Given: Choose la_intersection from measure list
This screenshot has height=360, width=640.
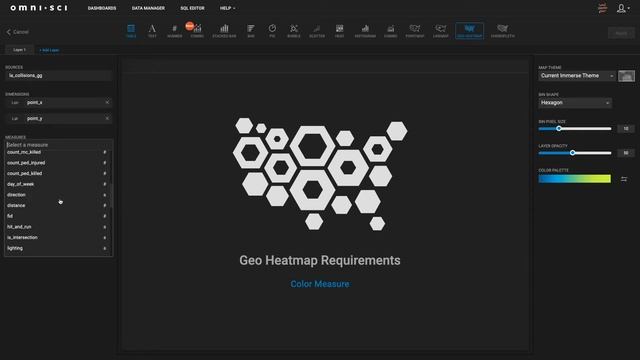Looking at the screenshot, I should (57, 238).
